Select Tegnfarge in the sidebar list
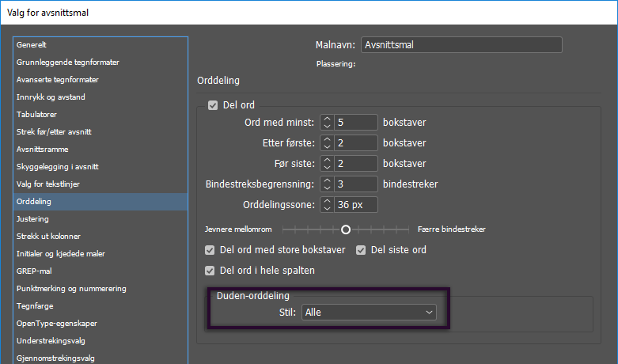The height and width of the screenshot is (364, 618). coord(34,306)
